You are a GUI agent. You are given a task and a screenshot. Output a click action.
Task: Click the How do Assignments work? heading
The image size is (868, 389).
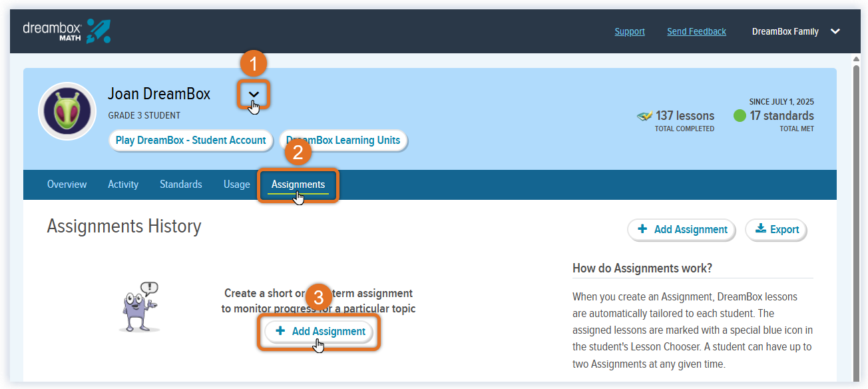642,268
